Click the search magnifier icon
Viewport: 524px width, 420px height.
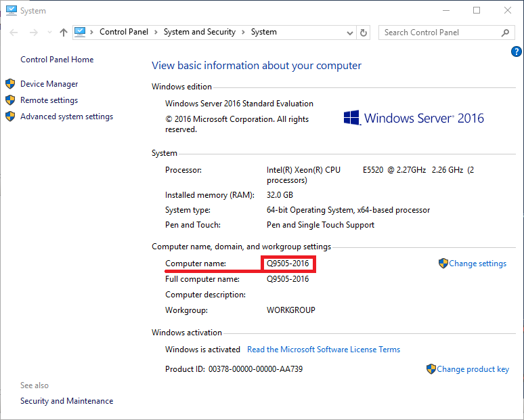click(x=505, y=33)
